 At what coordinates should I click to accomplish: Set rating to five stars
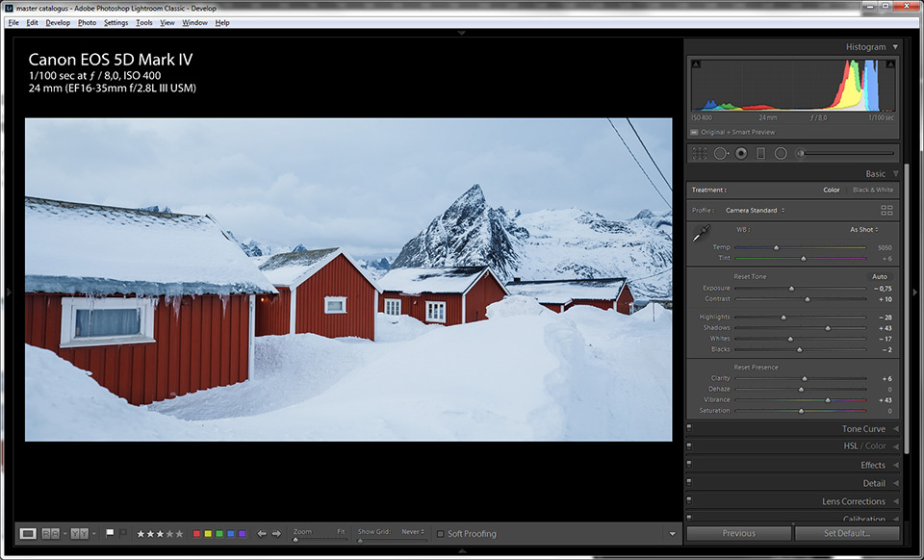(180, 534)
